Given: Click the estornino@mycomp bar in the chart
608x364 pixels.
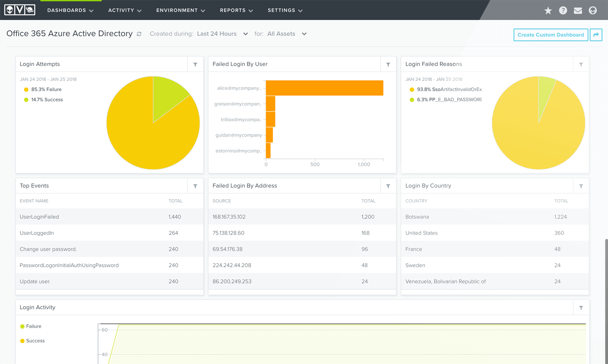Looking at the screenshot, I should 268,150.
